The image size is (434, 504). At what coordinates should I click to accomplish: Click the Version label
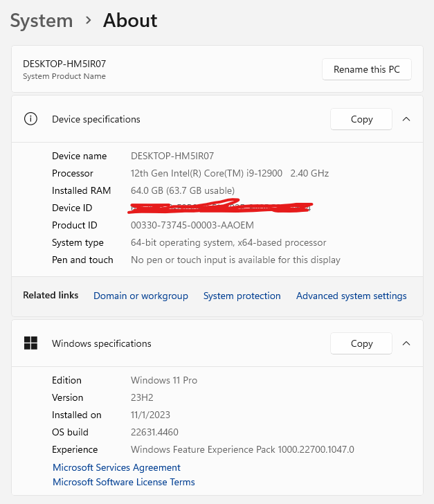coord(68,397)
